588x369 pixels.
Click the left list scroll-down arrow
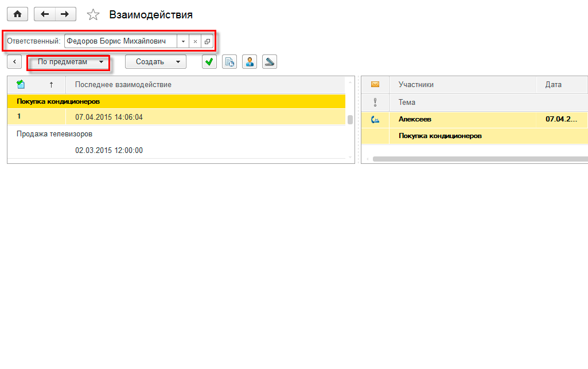[x=351, y=158]
